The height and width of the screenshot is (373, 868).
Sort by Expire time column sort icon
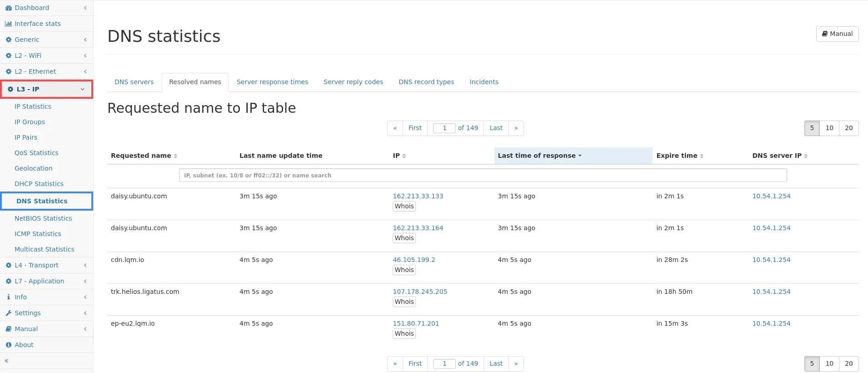(702, 156)
